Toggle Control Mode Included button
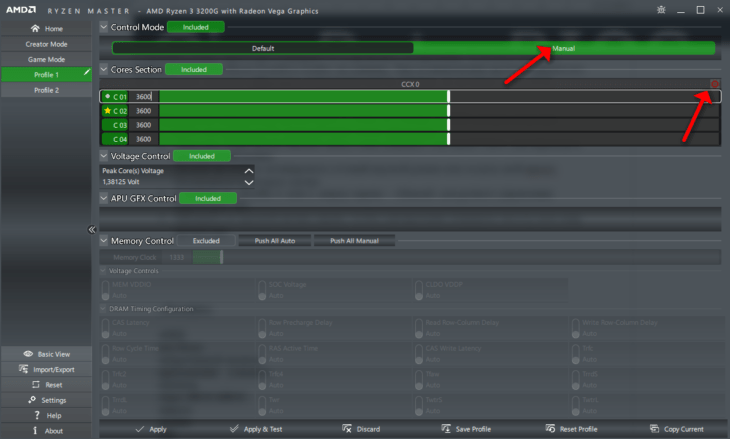 (196, 27)
